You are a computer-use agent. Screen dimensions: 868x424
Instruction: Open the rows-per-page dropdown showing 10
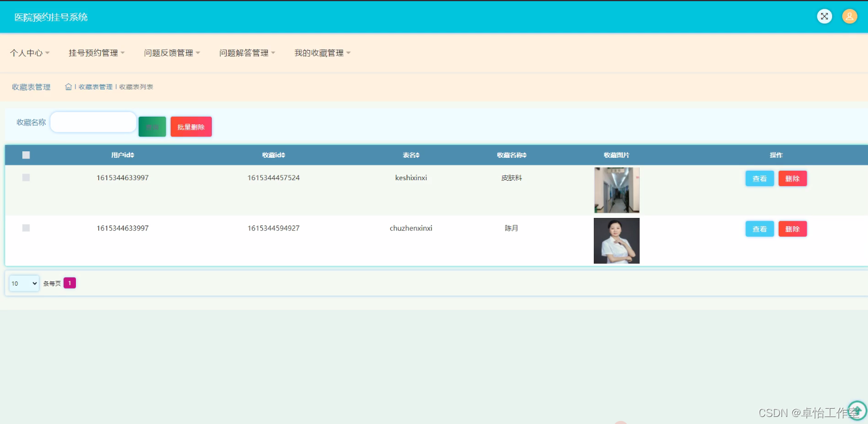coord(24,283)
